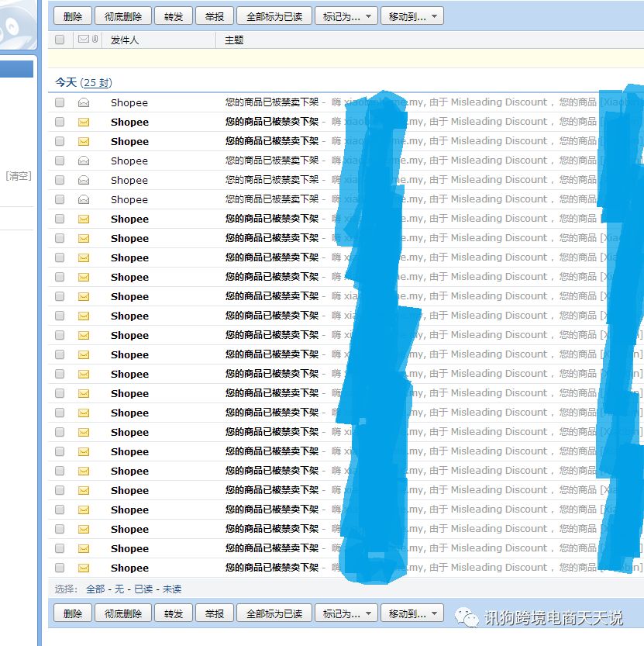Image resolution: width=644 pixels, height=646 pixels.
Task: Click 举报 in the top toolbar
Action: coord(215,16)
